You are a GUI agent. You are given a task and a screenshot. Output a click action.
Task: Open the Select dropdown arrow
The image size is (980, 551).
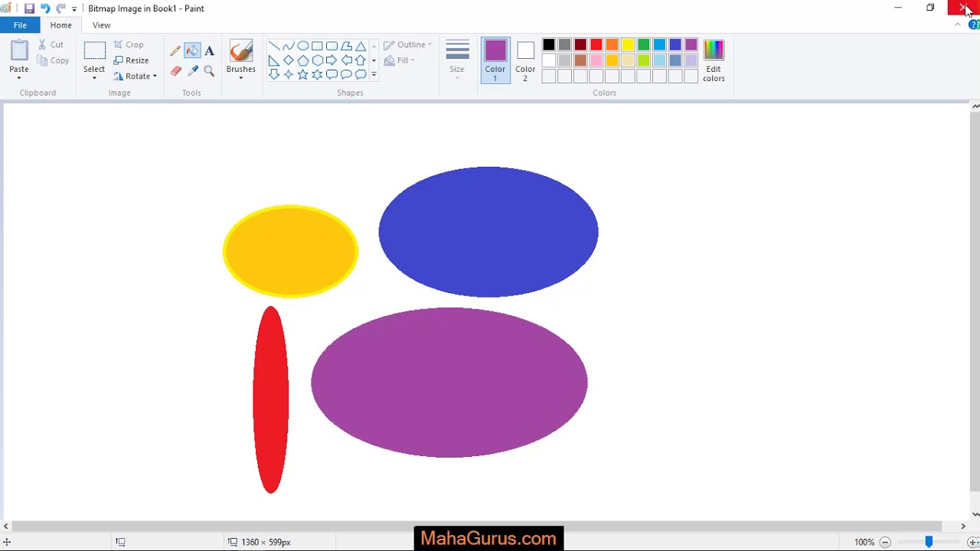coord(94,78)
